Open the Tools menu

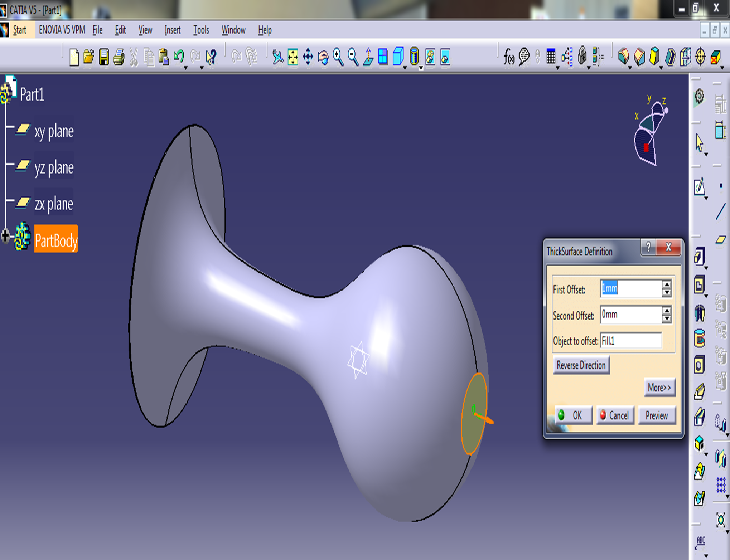201,30
